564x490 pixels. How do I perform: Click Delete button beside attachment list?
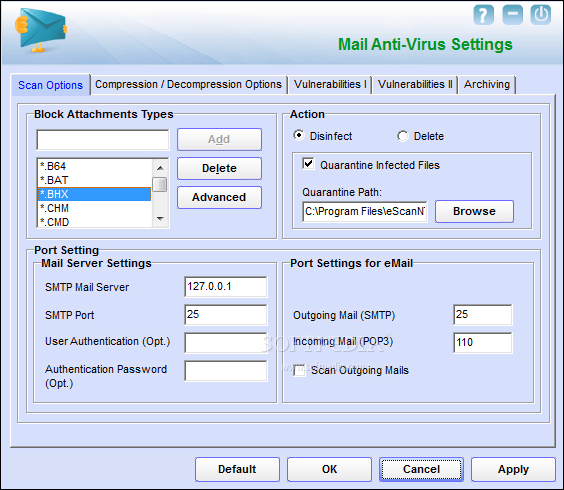[219, 168]
